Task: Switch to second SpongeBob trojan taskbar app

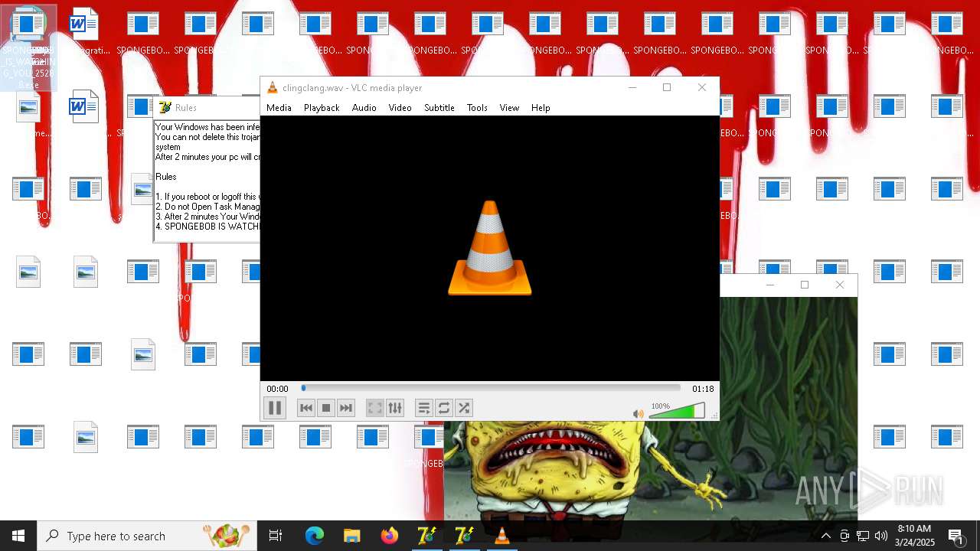Action: pos(464,536)
